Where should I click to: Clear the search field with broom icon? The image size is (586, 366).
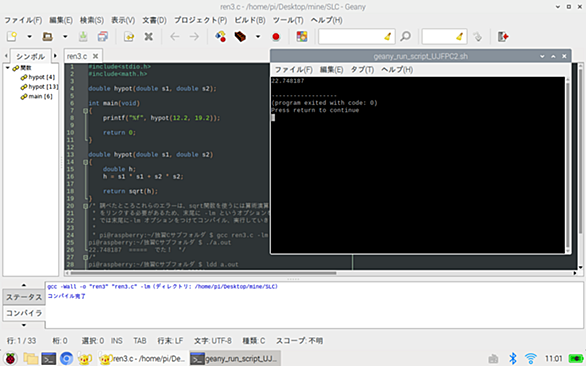(x=388, y=37)
